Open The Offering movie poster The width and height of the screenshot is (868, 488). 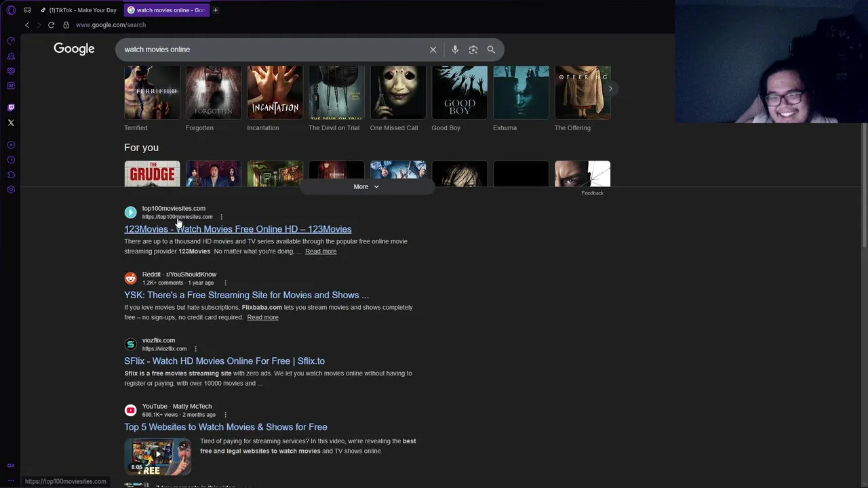[583, 92]
